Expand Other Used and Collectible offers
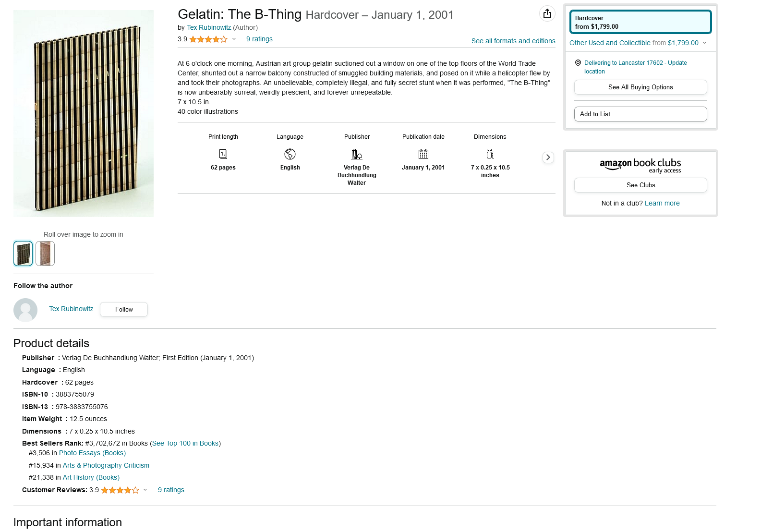 click(x=704, y=43)
